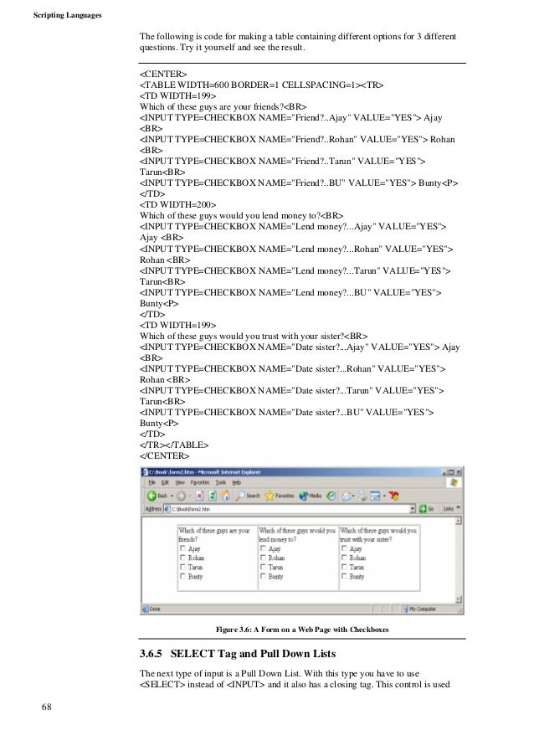Check Rohan under 'trust with your sister?'
Screen dimensions: 534x756
coord(344,558)
